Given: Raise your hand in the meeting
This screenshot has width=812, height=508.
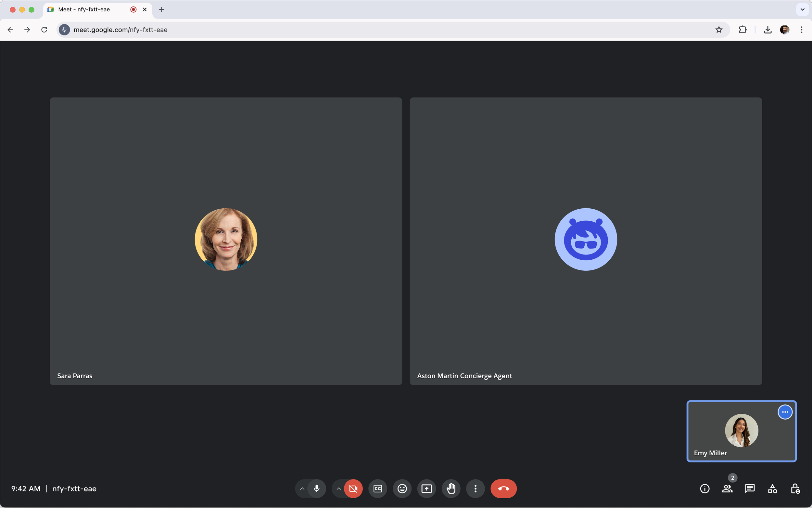Looking at the screenshot, I should [x=451, y=488].
